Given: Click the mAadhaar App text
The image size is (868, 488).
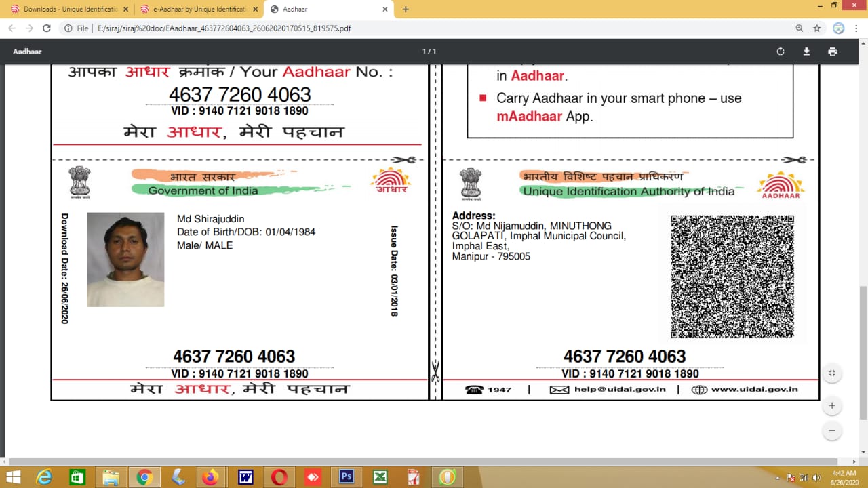Looking at the screenshot, I should coord(545,116).
